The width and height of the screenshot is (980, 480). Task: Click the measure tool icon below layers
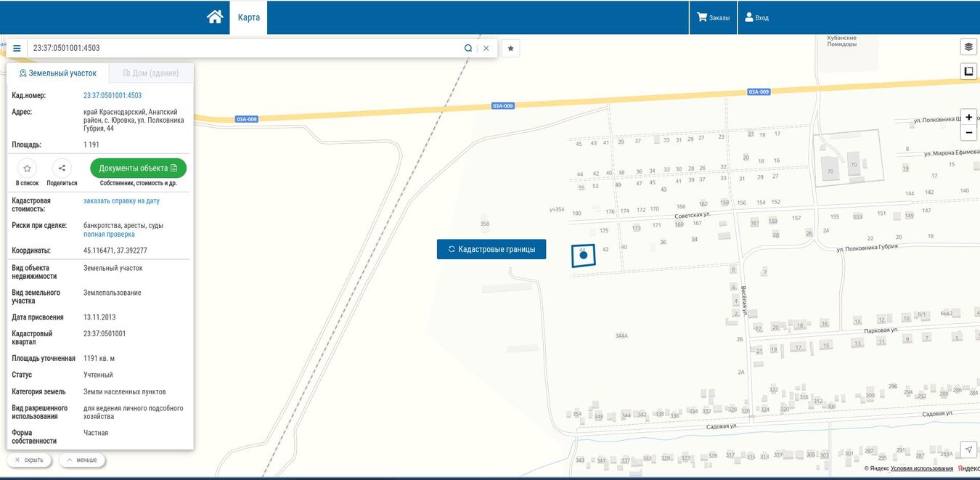tap(968, 71)
